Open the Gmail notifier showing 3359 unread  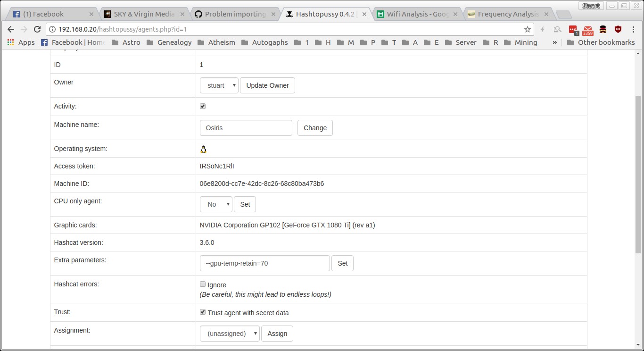coord(587,29)
